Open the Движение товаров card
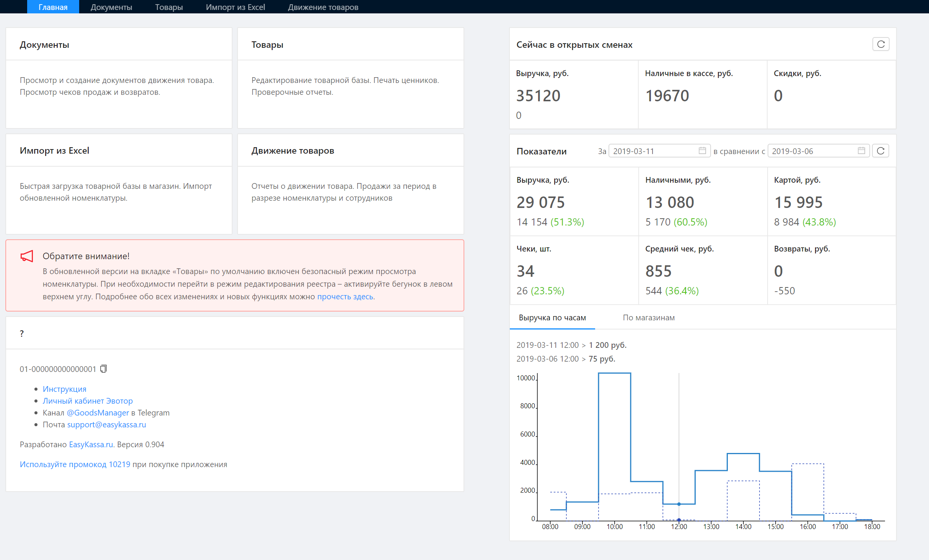 [351, 184]
